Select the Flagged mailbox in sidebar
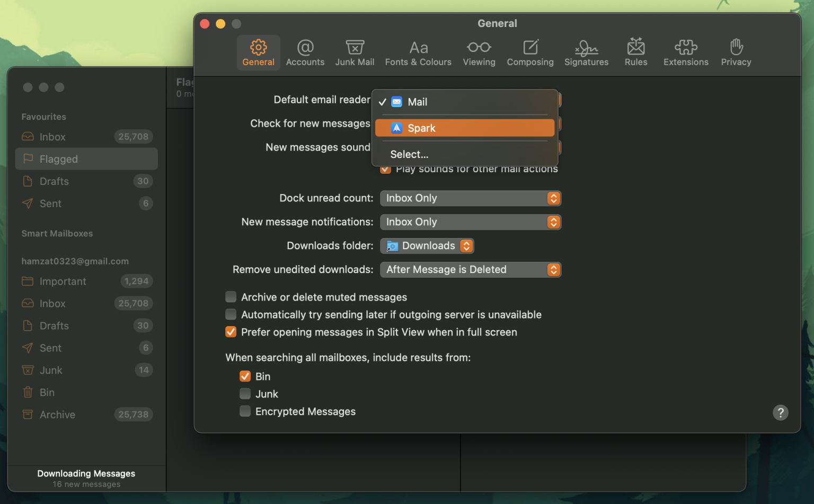The image size is (814, 504). [x=59, y=158]
